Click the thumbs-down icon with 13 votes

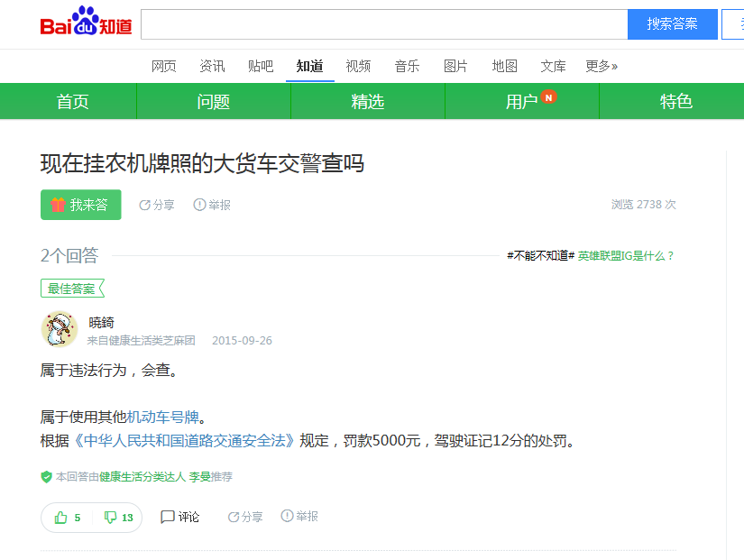point(110,518)
